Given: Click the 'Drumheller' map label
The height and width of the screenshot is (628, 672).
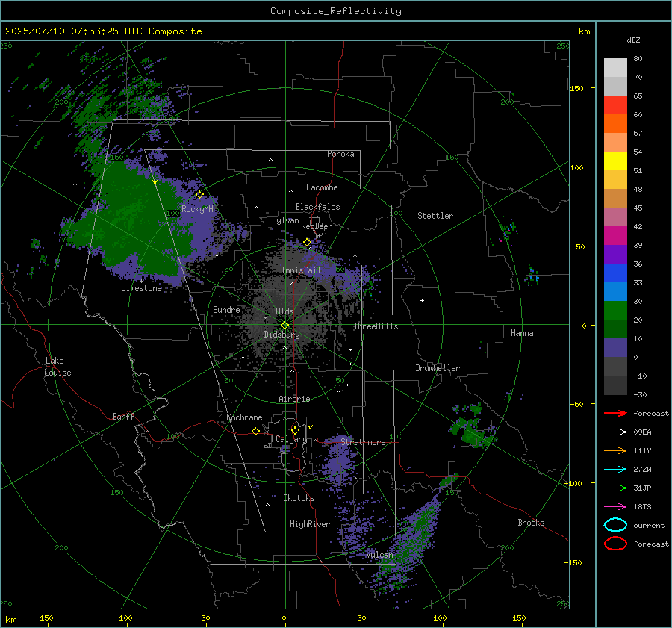Looking at the screenshot, I should pyautogui.click(x=438, y=368).
